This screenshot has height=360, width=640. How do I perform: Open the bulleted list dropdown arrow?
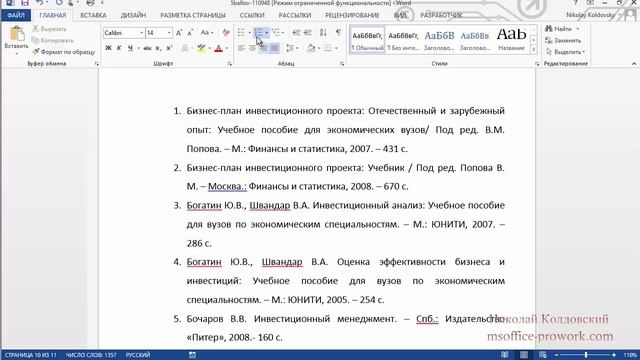249,33
